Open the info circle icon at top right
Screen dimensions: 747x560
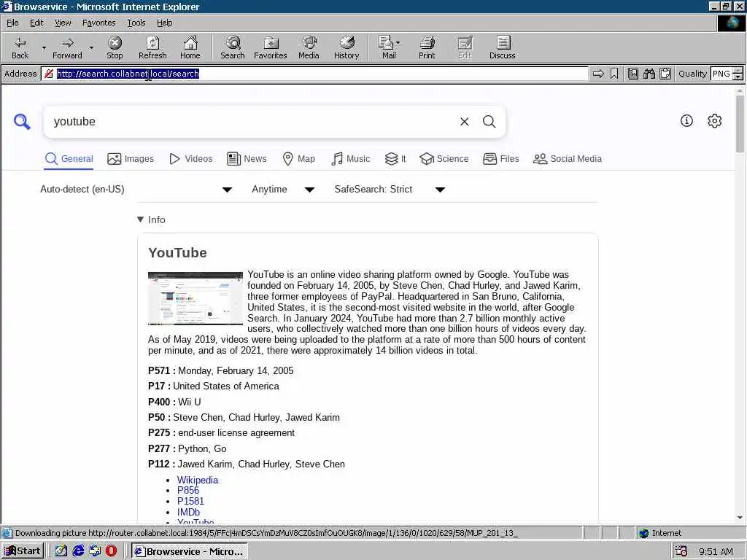[x=686, y=121]
